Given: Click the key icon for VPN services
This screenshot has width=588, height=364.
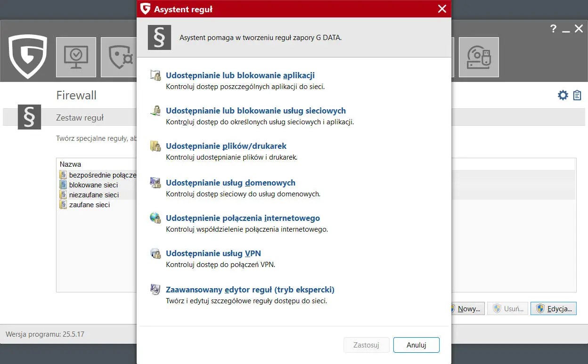Looking at the screenshot, I should point(155,253).
